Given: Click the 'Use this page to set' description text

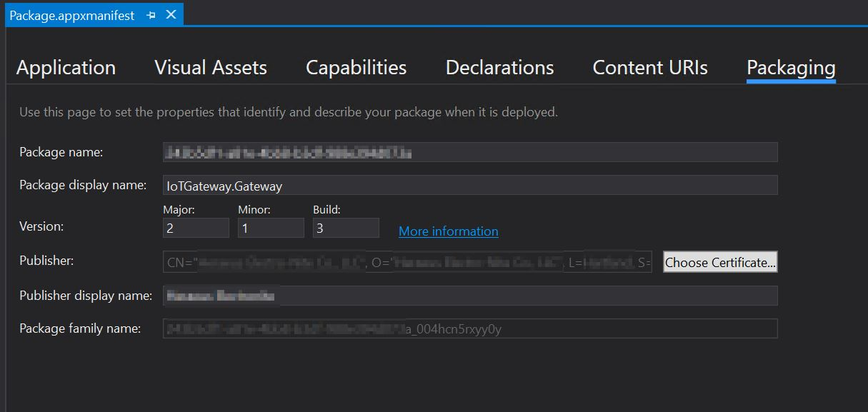Looking at the screenshot, I should pos(289,112).
